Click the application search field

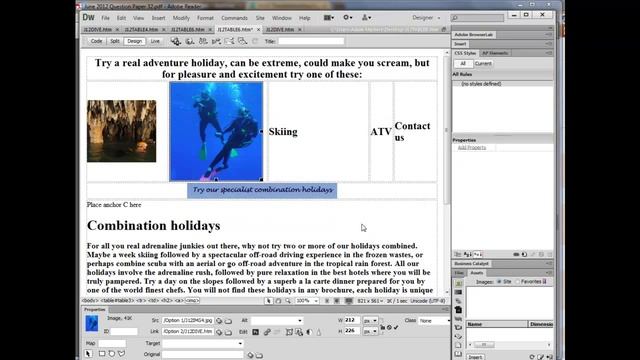click(477, 18)
